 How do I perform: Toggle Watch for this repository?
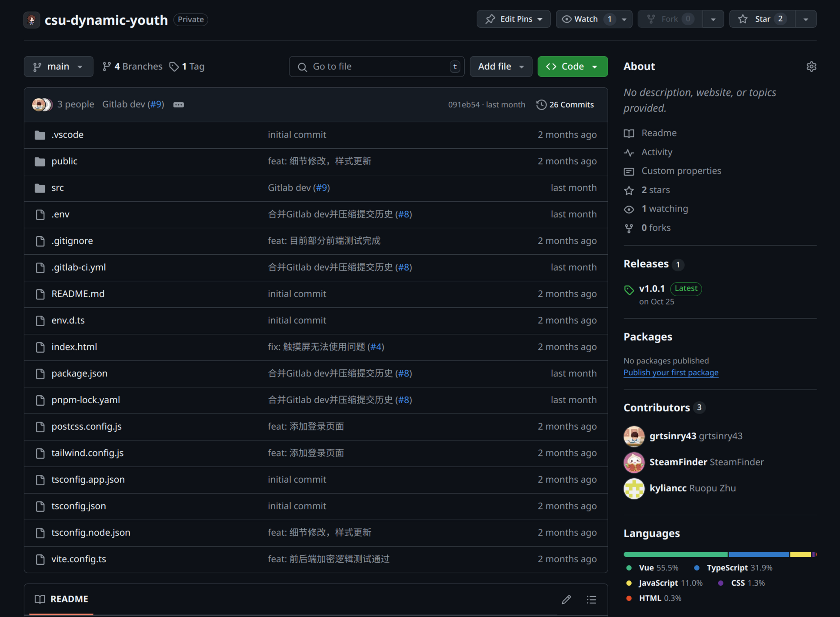click(586, 19)
